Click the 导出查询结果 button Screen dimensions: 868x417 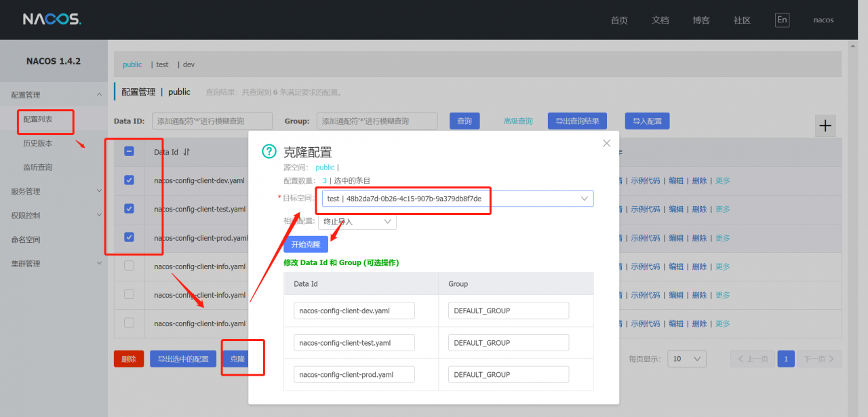pyautogui.click(x=577, y=121)
